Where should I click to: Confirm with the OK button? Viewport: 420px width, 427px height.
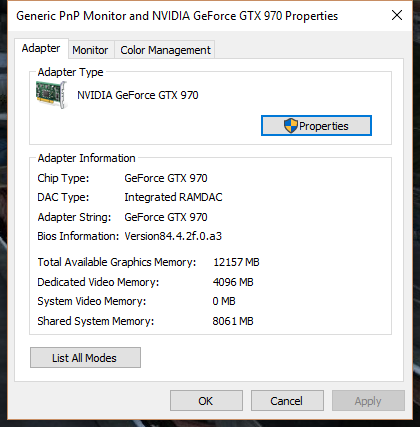(x=206, y=401)
